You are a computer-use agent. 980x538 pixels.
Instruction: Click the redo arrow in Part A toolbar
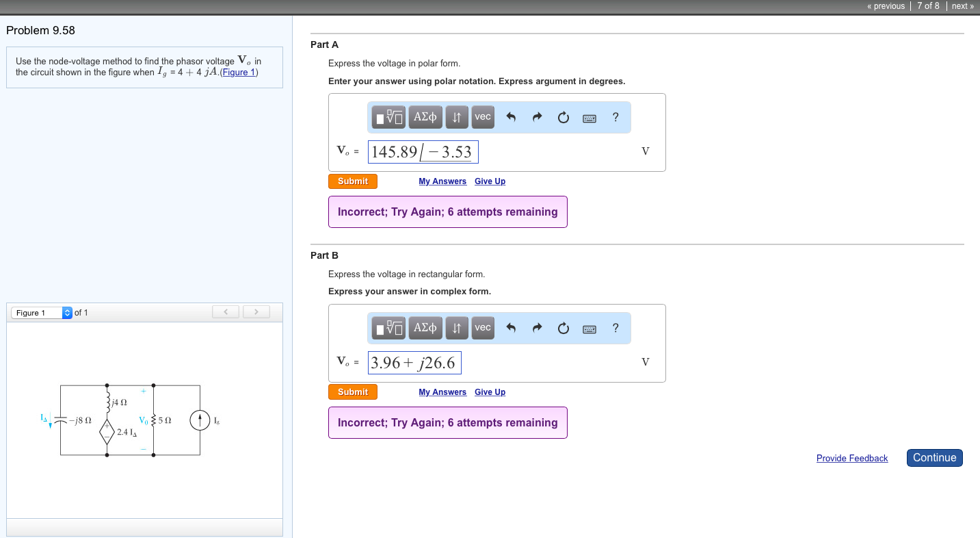pos(536,117)
